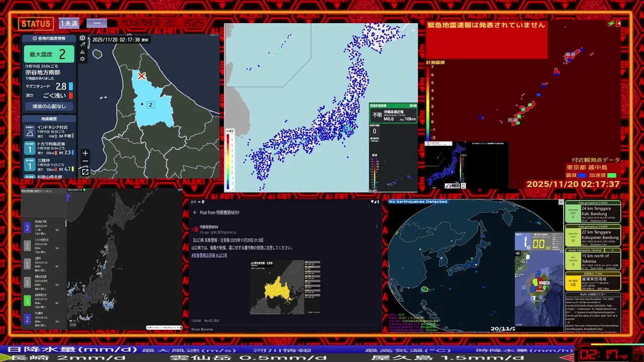This screenshot has height=362, width=644.
Task: Click the dash status box next to 1未満
Action: pyautogui.click(x=97, y=23)
